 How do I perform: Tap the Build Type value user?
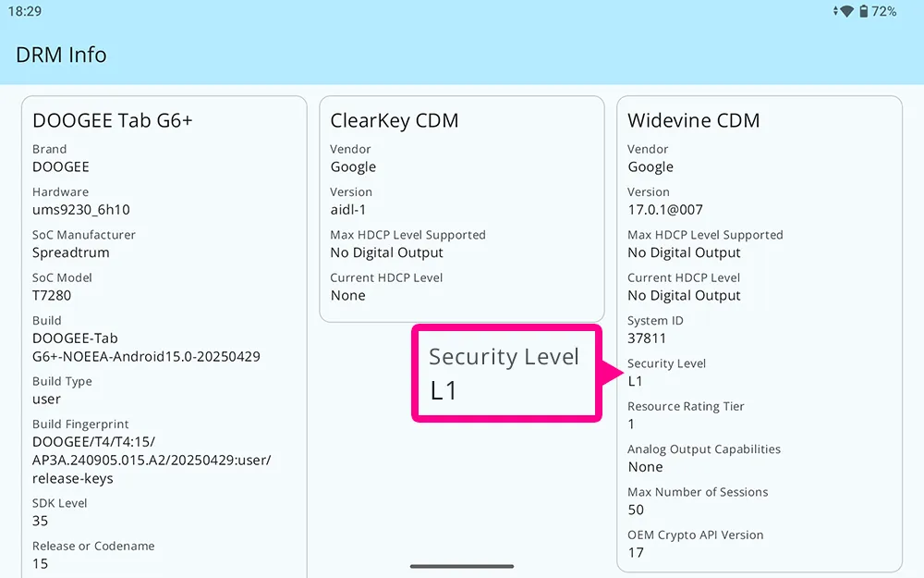(x=46, y=400)
